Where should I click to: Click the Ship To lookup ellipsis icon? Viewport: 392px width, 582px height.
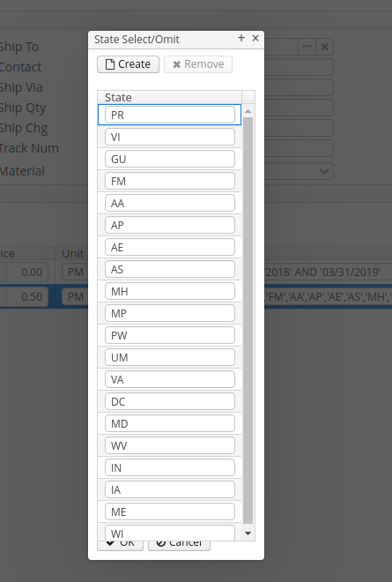307,47
